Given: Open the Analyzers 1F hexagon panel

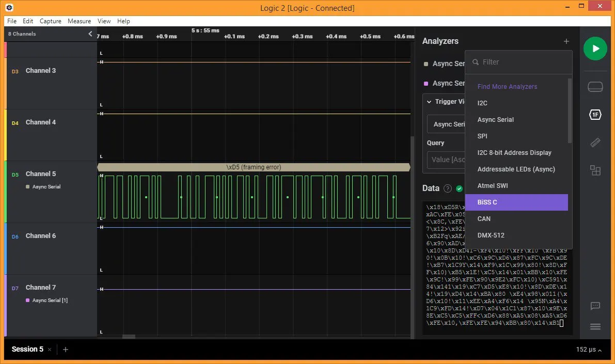Looking at the screenshot, I should coord(595,115).
